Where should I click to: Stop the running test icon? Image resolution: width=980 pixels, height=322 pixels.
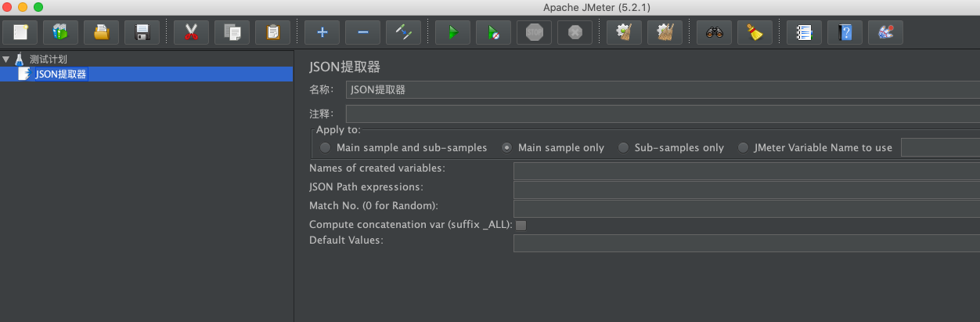[534, 32]
